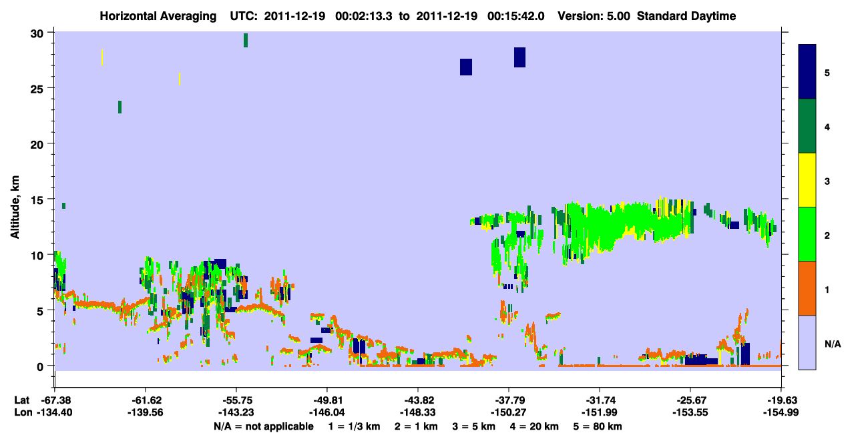
Task: Click longitude value -150.27
Action: pyautogui.click(x=509, y=412)
